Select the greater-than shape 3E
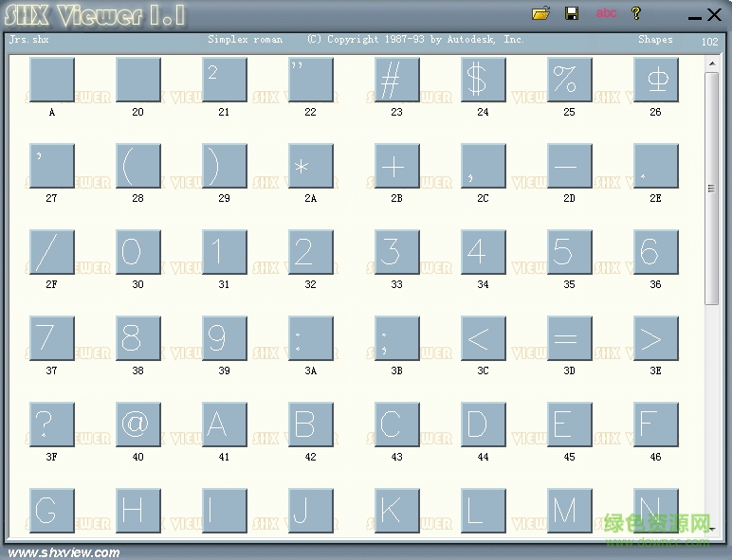Viewport: 732px width, 560px height. (656, 338)
